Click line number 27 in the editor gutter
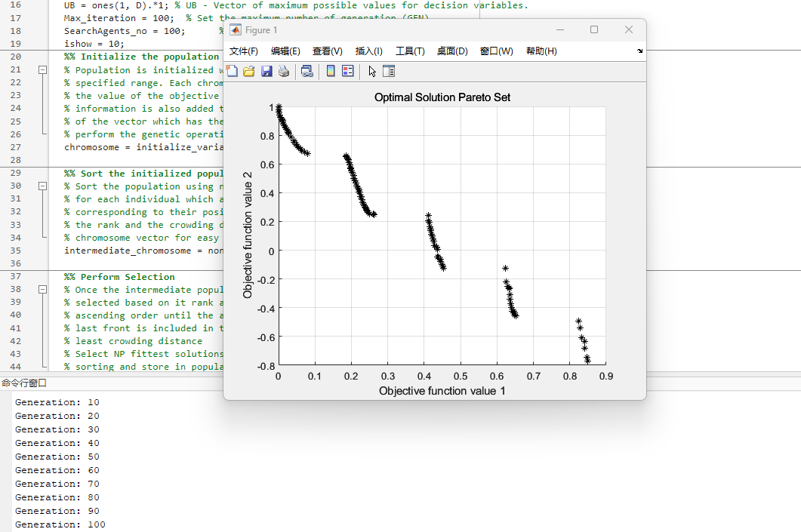 click(16, 147)
